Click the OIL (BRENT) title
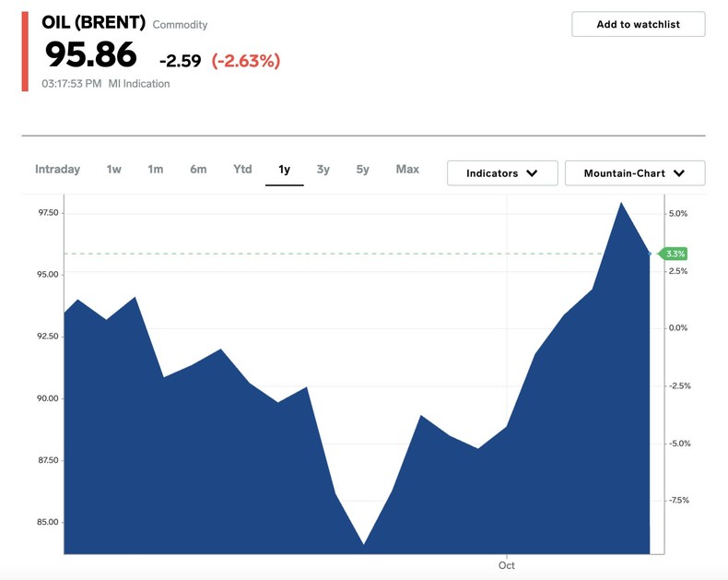Image resolution: width=728 pixels, height=580 pixels. click(x=93, y=23)
